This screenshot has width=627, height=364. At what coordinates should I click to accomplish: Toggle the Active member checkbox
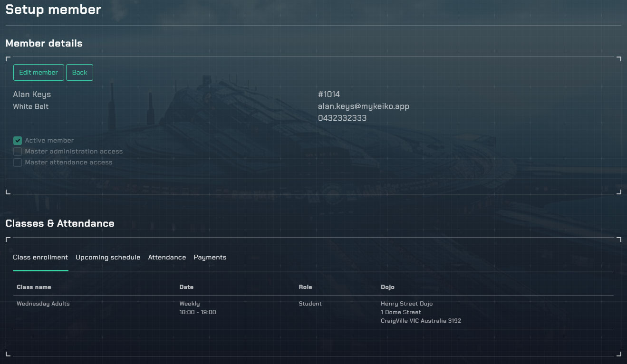pyautogui.click(x=18, y=141)
